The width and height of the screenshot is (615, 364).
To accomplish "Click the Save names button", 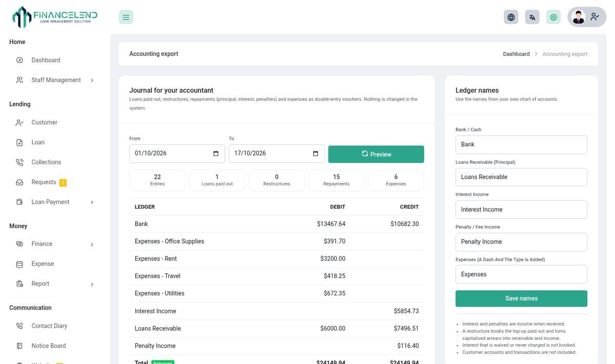I will pos(521,298).
